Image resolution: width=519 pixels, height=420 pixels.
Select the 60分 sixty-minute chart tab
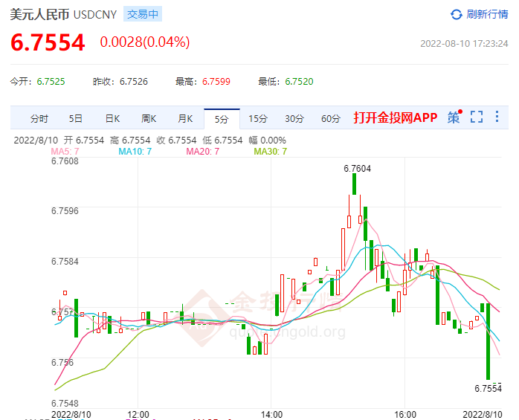[x=331, y=118]
